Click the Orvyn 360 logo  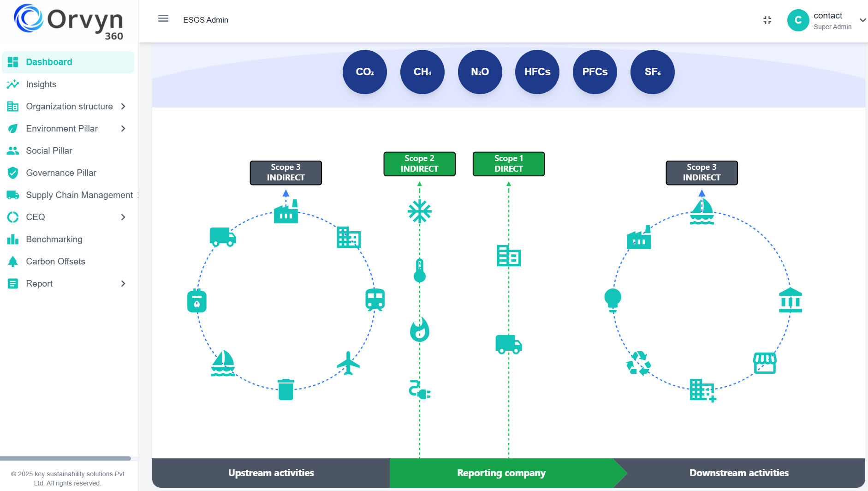pyautogui.click(x=68, y=21)
